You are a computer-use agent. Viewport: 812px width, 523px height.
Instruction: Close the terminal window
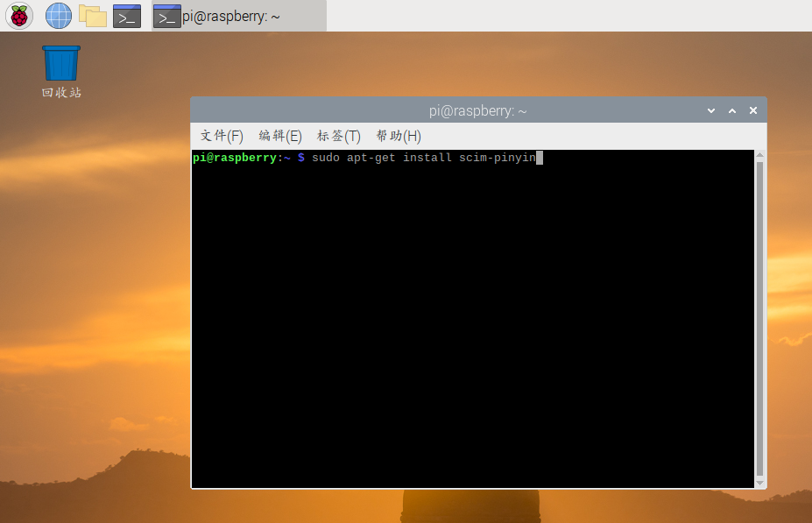point(753,110)
